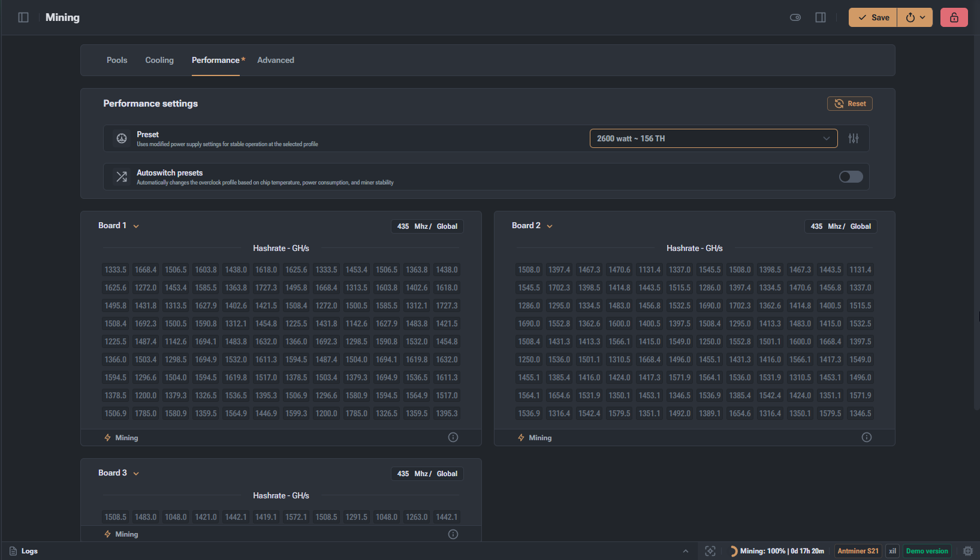980x560 pixels.
Task: Open Board 1 info icon
Action: [453, 437]
